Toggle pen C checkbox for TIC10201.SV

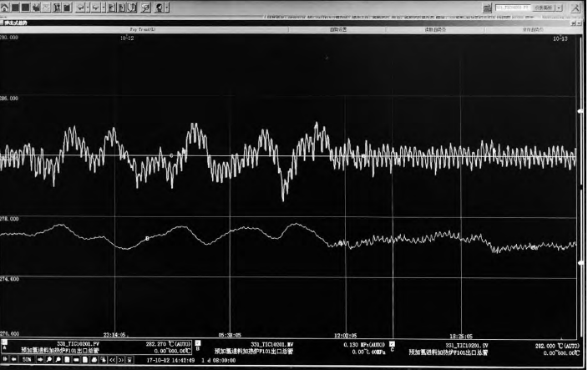click(x=392, y=342)
